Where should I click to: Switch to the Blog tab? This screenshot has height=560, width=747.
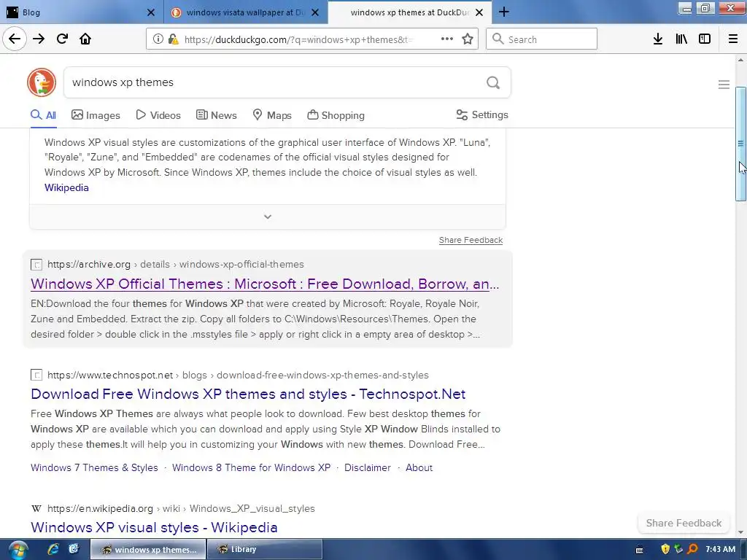coord(82,12)
